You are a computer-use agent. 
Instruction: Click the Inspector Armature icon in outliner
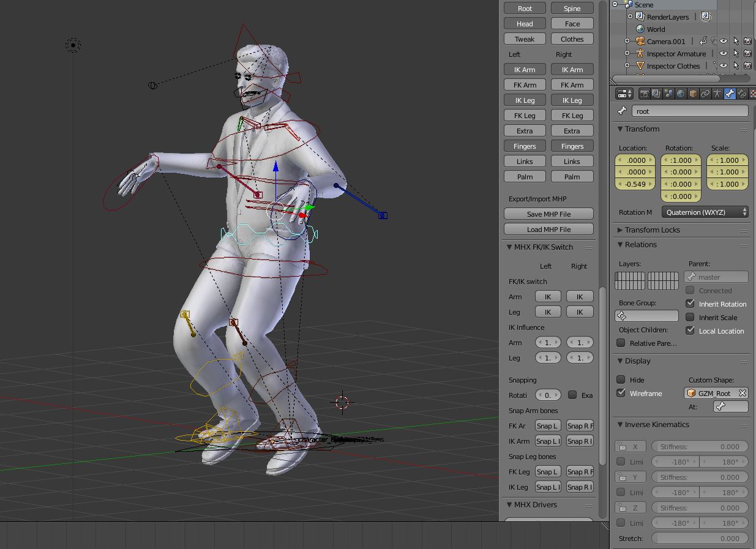[640, 53]
